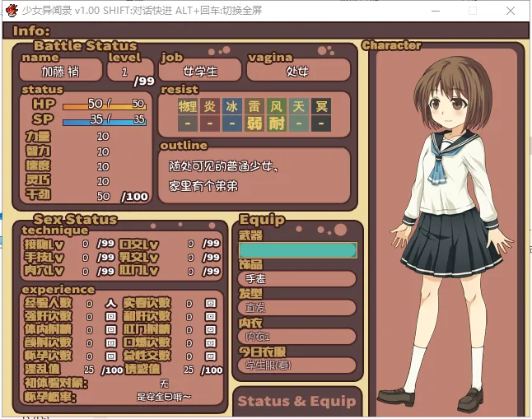This screenshot has width=532, height=419.
Task: Click the 耐 resistance indicator under 风
Action: (276, 123)
